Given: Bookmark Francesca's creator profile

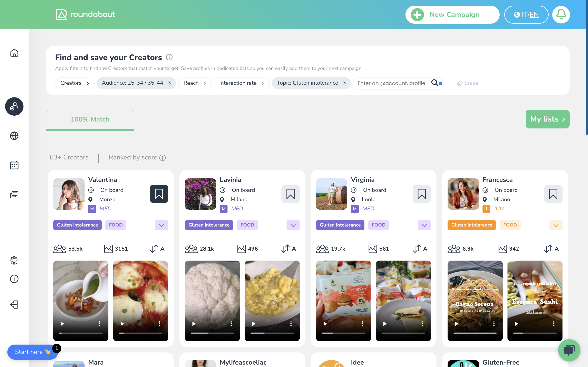Looking at the screenshot, I should [553, 194].
